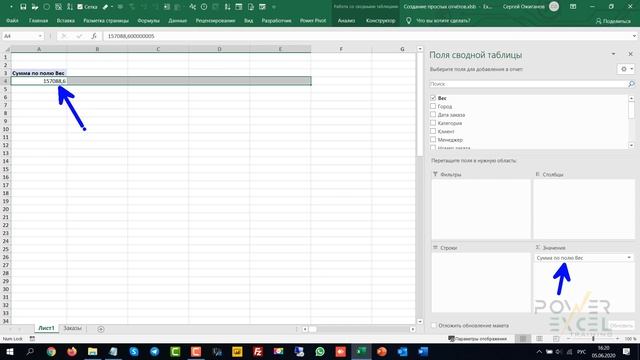Expand the formula bar with its arrow
Viewport: 640px width, 360px height.
(634, 36)
